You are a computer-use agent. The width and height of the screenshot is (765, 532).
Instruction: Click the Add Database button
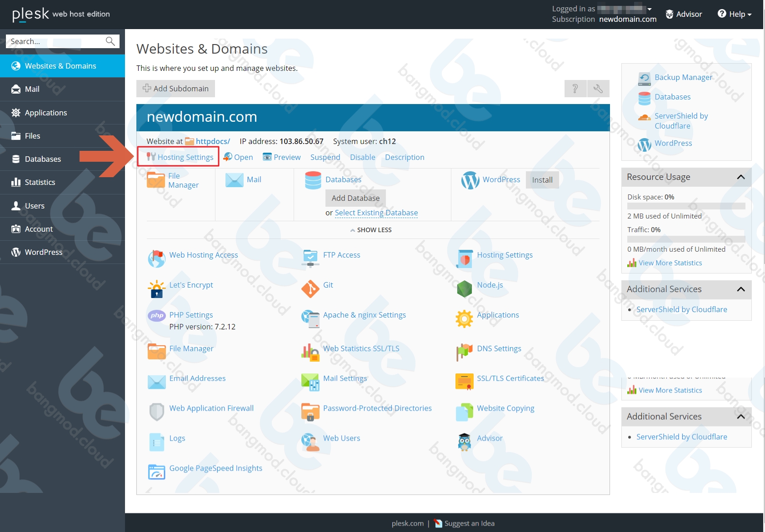[355, 198]
